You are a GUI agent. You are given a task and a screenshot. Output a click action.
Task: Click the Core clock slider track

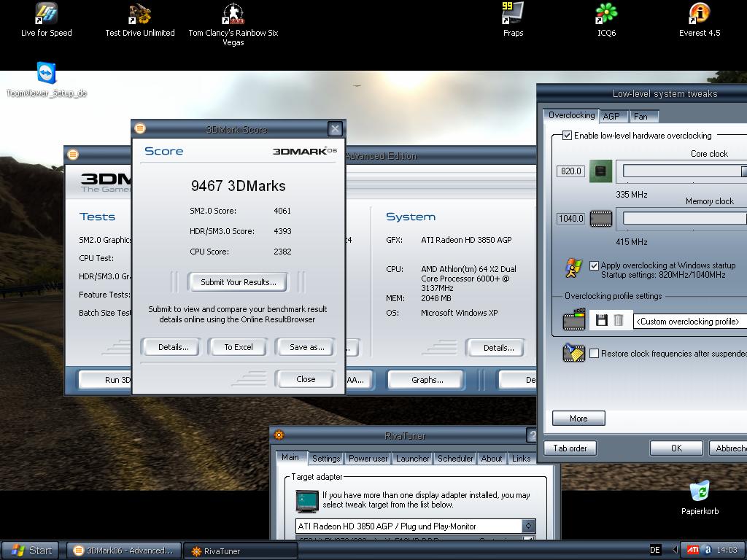pyautogui.click(x=684, y=171)
